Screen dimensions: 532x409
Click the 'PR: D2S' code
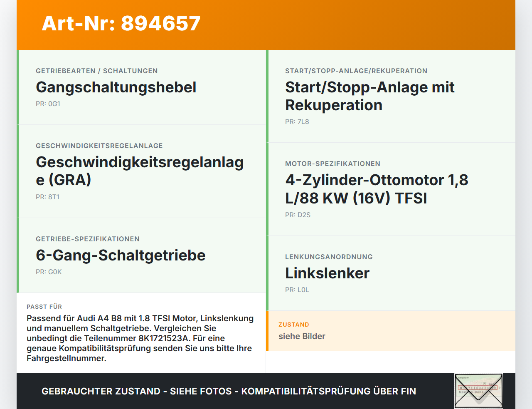[x=298, y=215]
